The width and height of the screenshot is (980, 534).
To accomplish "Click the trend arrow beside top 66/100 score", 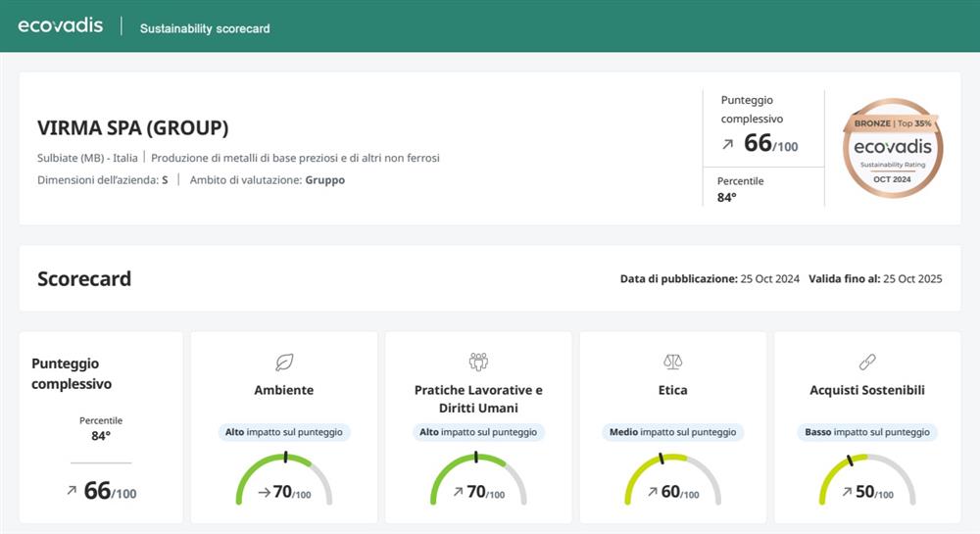I will (x=727, y=144).
